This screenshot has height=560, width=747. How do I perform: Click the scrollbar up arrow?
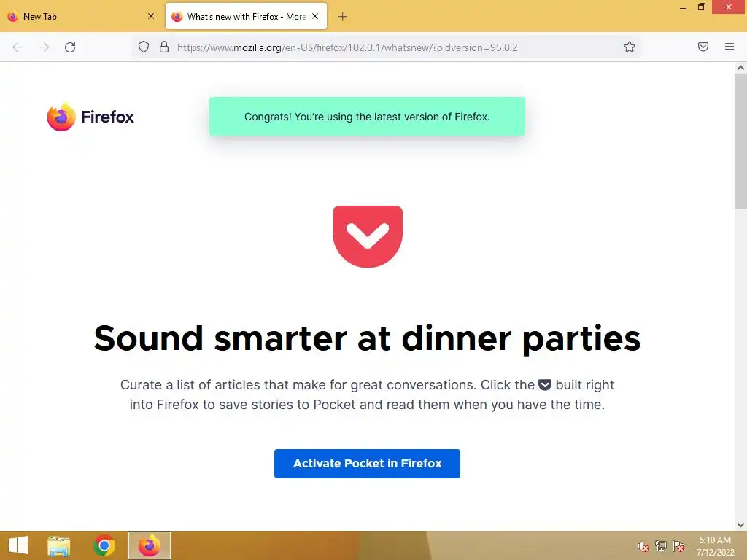click(x=740, y=68)
